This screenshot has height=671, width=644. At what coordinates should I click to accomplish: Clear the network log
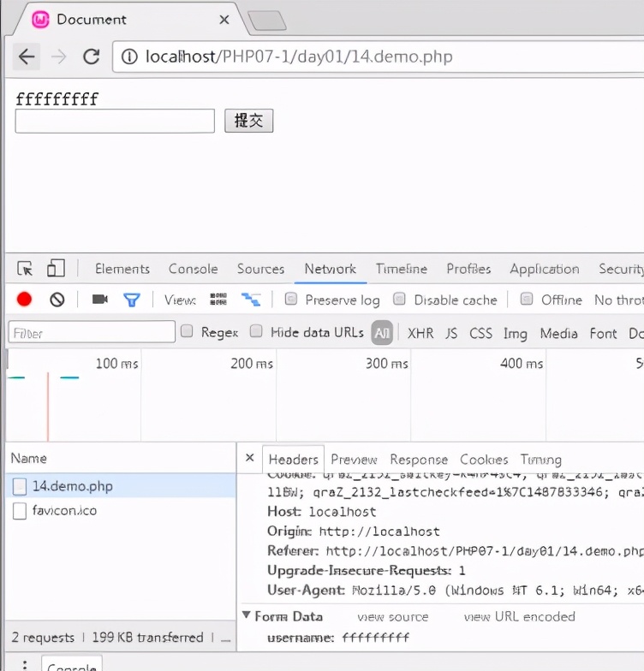tap(57, 300)
